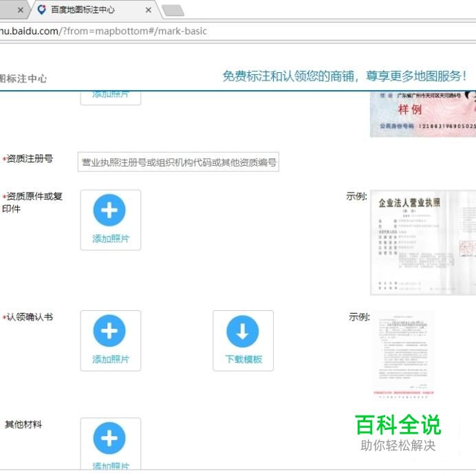Screen dimensions: 476x476
Task: Open a new browser tab
Action: pyautogui.click(x=173, y=10)
